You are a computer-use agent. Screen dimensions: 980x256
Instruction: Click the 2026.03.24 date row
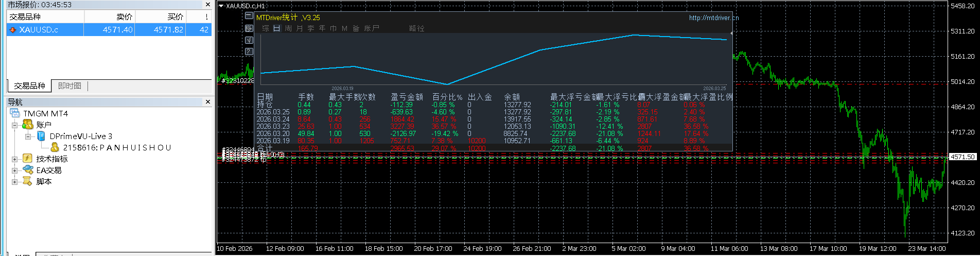pyautogui.click(x=273, y=119)
